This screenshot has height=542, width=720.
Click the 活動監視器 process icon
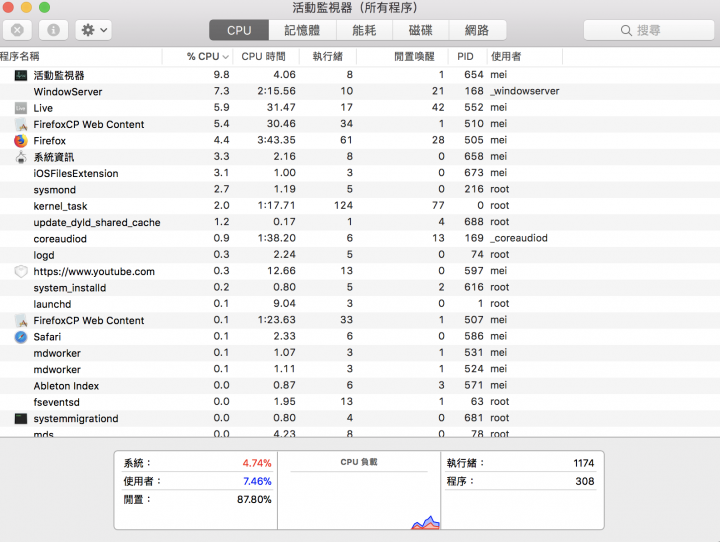click(21, 75)
